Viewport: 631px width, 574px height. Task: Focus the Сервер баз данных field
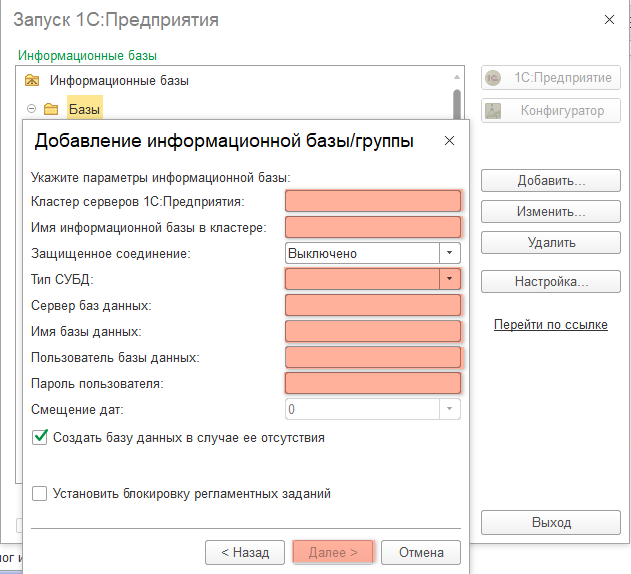tap(373, 305)
